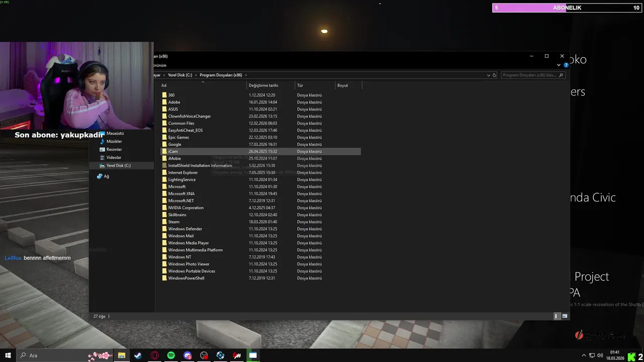
Task: Click the search magnifier in Explorer
Action: [x=561, y=75]
